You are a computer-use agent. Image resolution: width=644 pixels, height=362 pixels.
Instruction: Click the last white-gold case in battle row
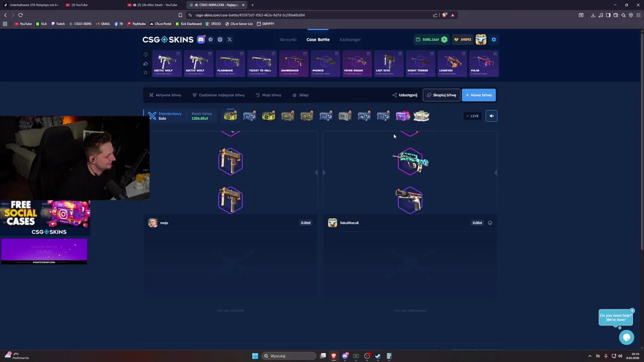pos(422,116)
